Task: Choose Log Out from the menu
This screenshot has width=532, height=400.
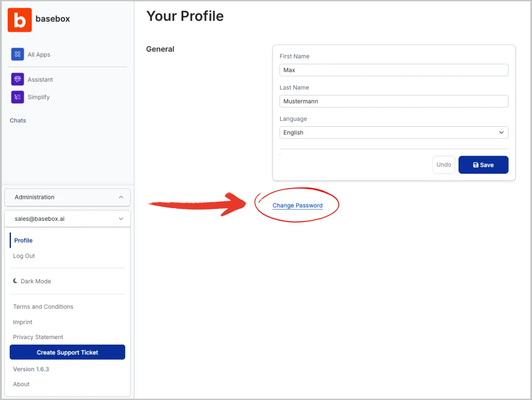Action: (24, 256)
